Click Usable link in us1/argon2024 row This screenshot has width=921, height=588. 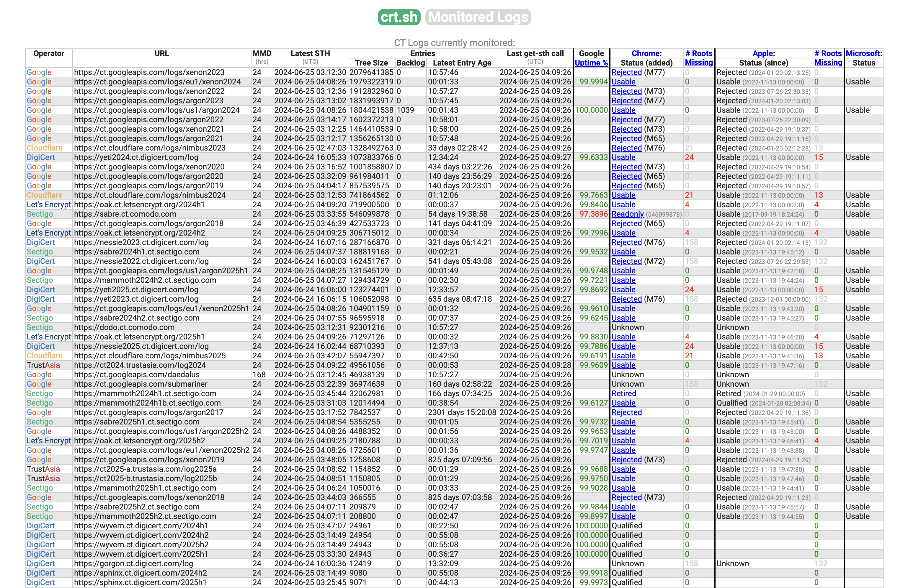point(623,110)
